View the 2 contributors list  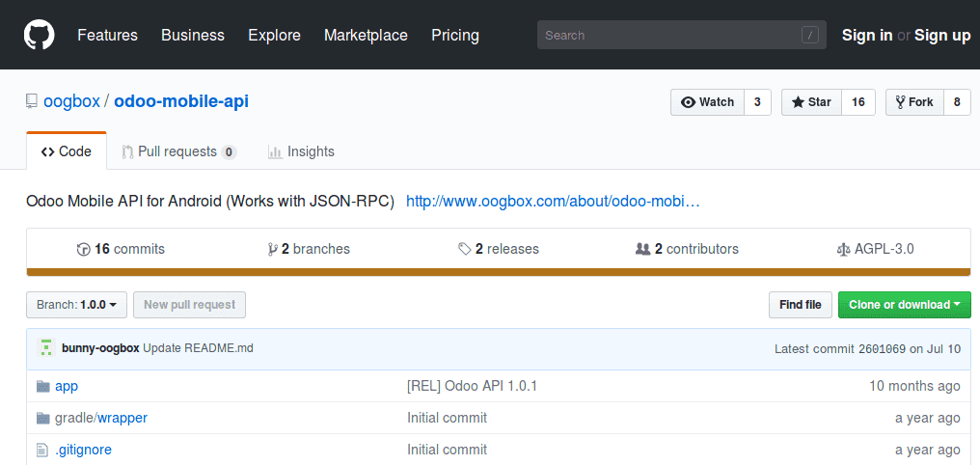[687, 249]
